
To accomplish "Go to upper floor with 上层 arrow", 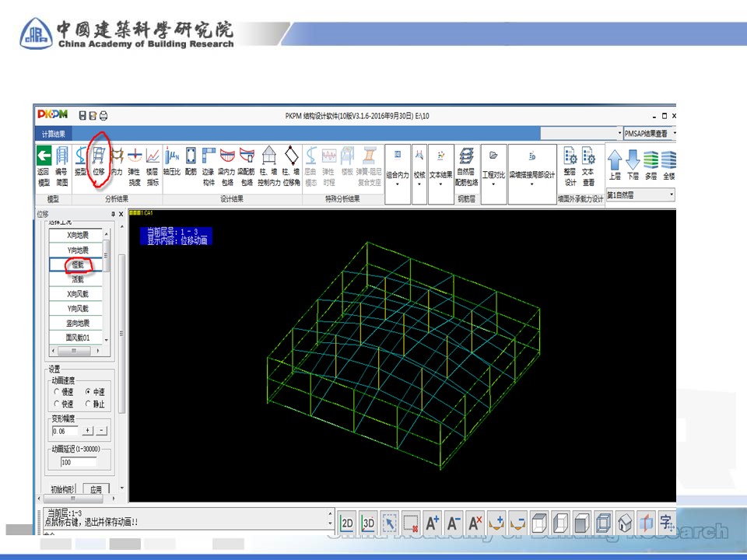I will coord(615,165).
